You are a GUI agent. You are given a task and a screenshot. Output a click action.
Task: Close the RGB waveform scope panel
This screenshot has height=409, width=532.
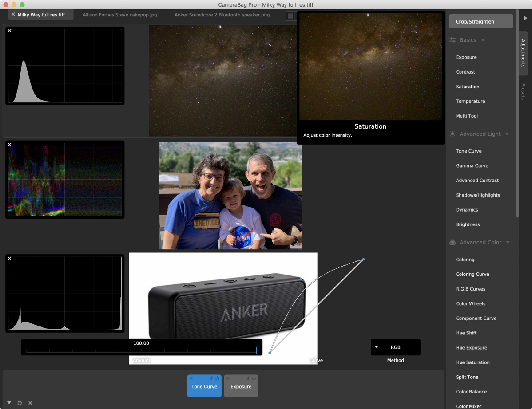pos(10,145)
